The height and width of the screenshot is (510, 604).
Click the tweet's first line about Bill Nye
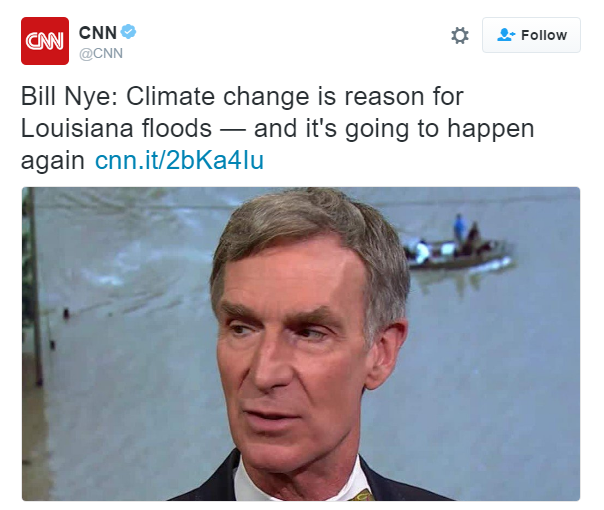point(242,96)
